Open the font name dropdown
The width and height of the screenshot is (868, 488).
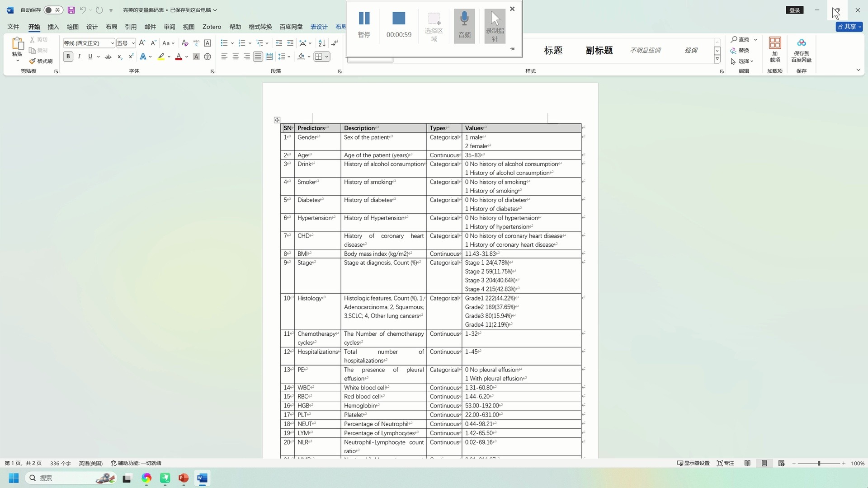(113, 43)
